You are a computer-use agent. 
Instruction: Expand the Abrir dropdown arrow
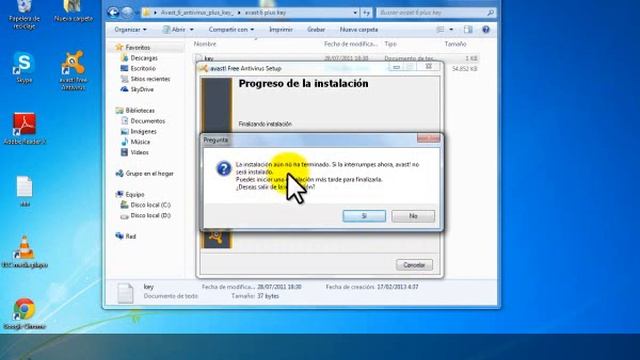click(x=191, y=29)
